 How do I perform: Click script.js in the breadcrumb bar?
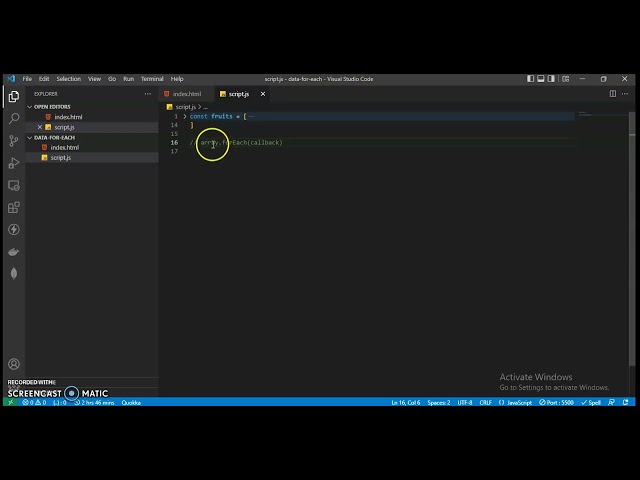click(x=186, y=107)
